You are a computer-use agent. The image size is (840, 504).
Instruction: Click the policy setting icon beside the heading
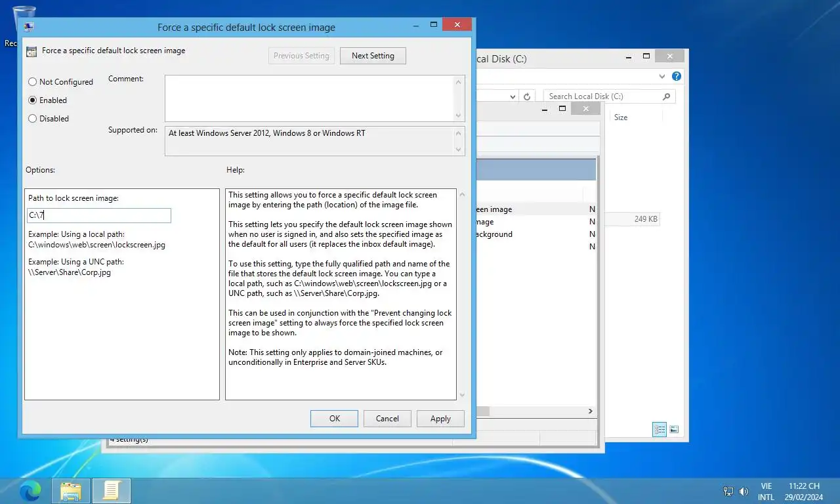coord(31,51)
